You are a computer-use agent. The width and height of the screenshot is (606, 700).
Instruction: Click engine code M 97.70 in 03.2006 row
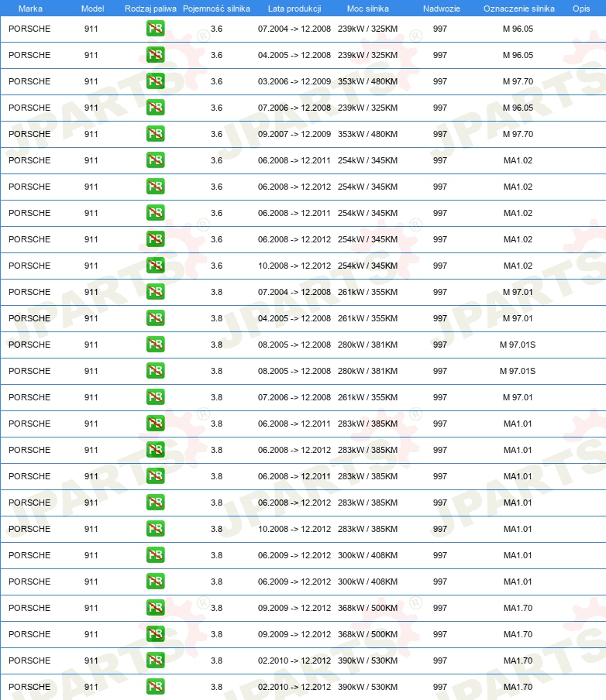click(518, 81)
